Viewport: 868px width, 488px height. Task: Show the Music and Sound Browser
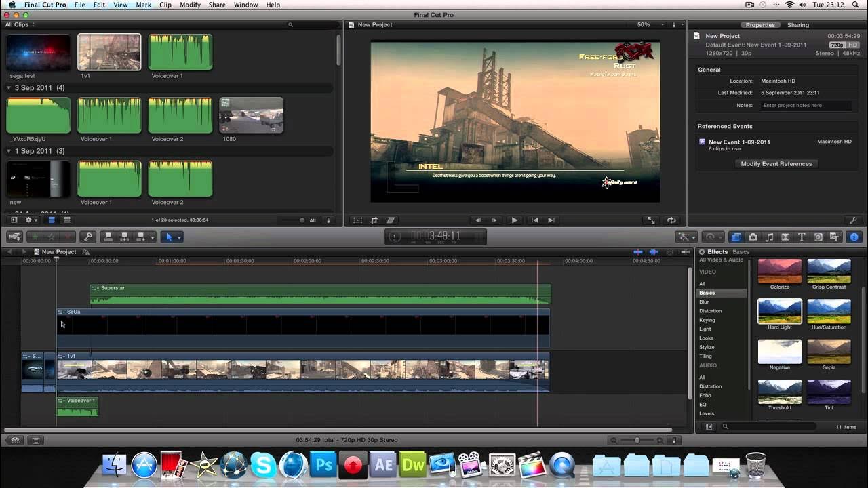coord(769,237)
